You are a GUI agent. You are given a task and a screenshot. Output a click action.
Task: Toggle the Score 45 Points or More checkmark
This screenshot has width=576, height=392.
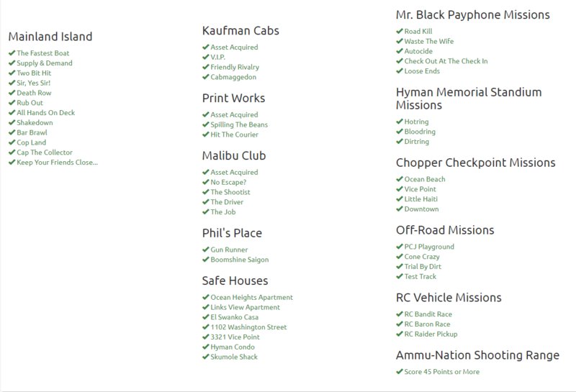[x=400, y=372]
